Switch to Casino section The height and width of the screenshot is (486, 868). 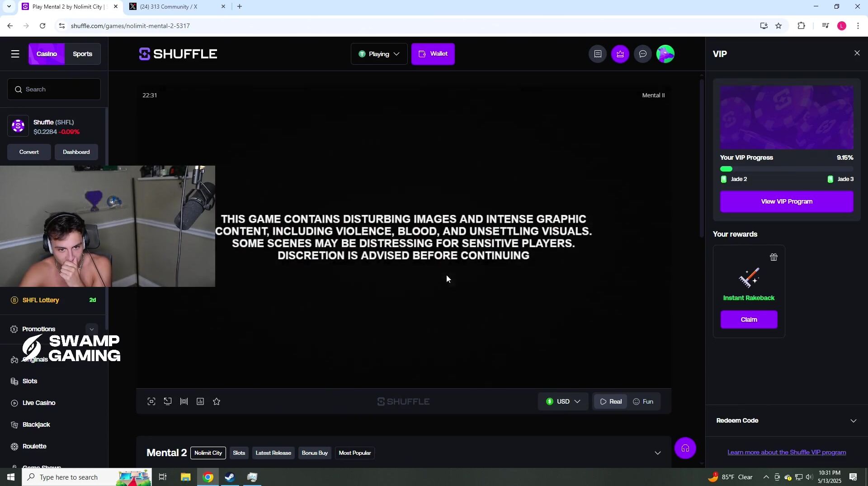tap(47, 54)
